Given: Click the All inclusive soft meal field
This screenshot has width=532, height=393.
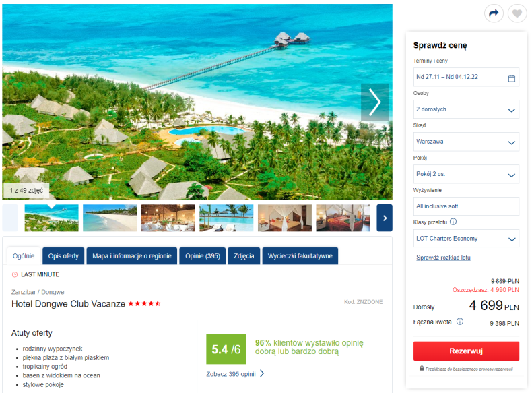Looking at the screenshot, I should click(466, 206).
